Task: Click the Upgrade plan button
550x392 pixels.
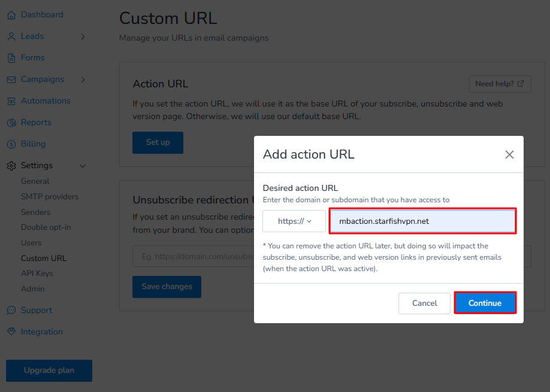Action: pos(49,370)
